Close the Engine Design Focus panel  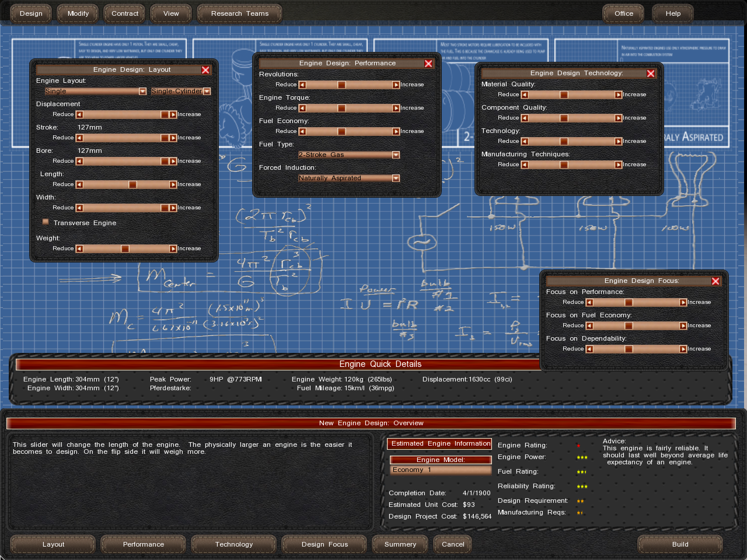point(715,281)
